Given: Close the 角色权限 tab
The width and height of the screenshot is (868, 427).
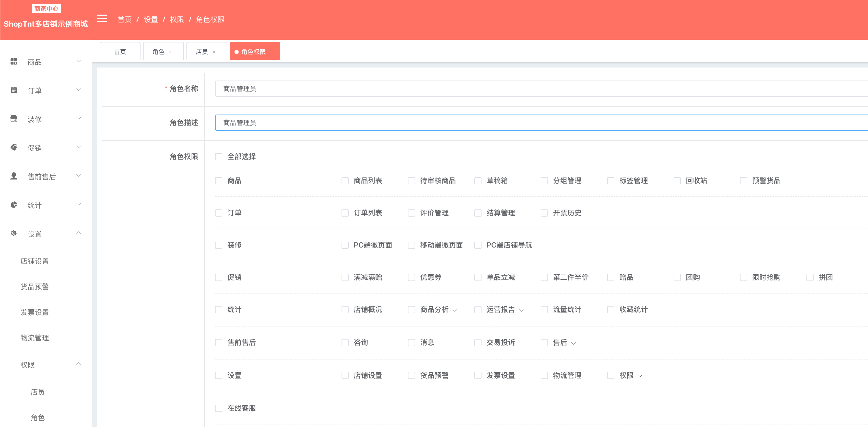Looking at the screenshot, I should click(272, 52).
